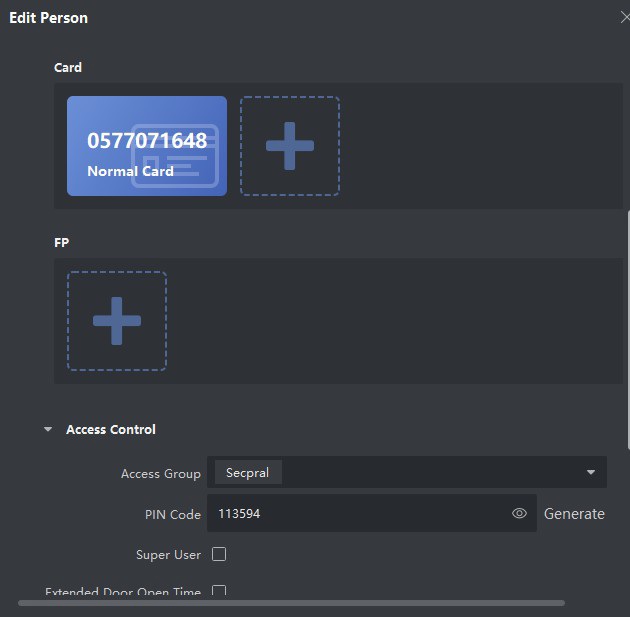
Task: Click the Super User label text
Action: click(168, 554)
